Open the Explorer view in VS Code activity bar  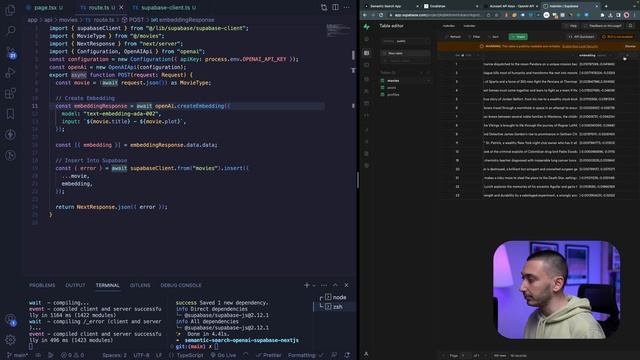[10, 10]
